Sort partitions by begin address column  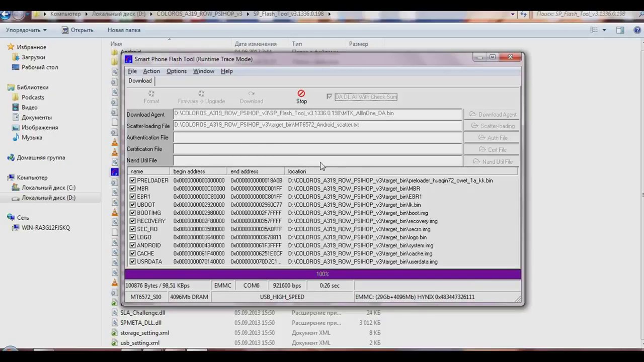coord(199,171)
